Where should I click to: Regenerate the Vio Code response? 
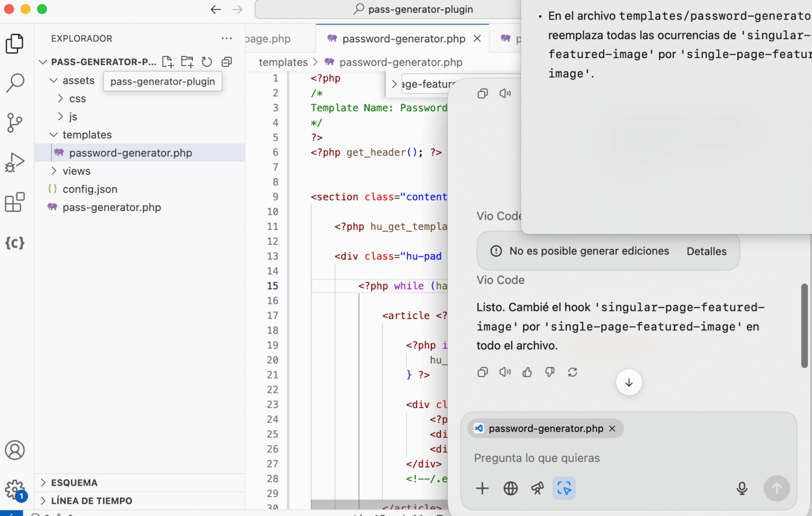coord(573,372)
